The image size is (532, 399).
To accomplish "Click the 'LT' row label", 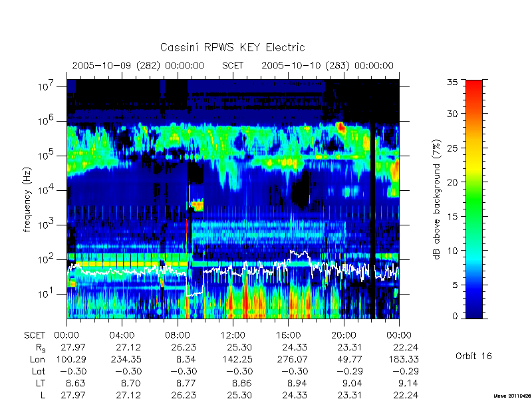I will [x=41, y=383].
